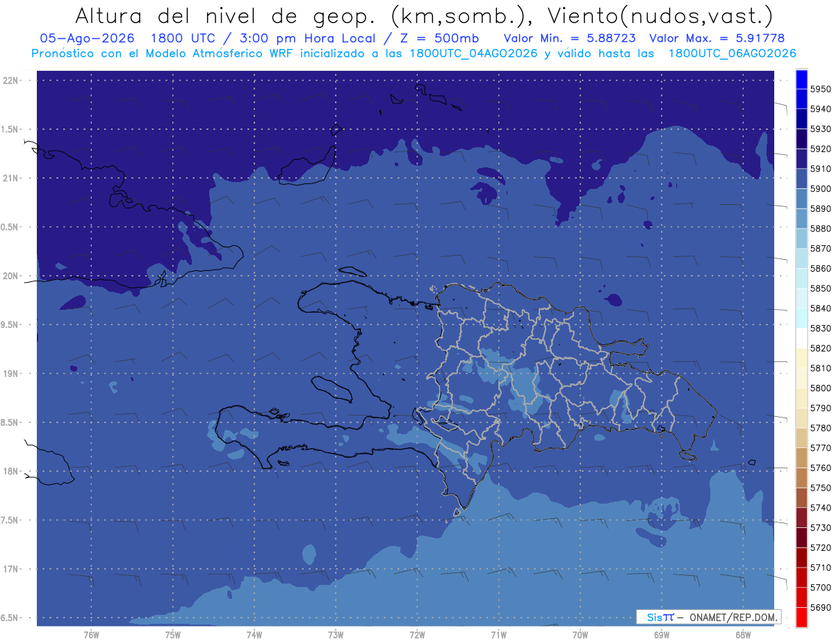
Task: Click the 'Valor Max. = 5.91778' readout
Action: click(717, 38)
